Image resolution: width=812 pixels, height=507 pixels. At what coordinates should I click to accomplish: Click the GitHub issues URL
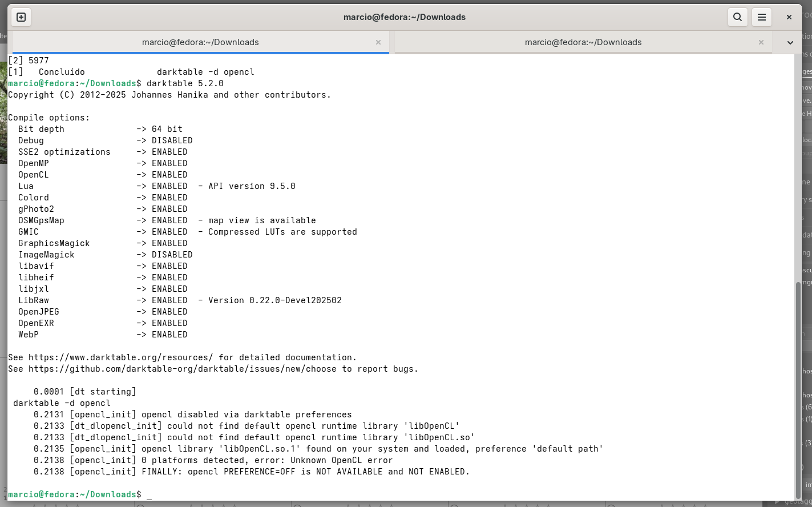tap(182, 369)
